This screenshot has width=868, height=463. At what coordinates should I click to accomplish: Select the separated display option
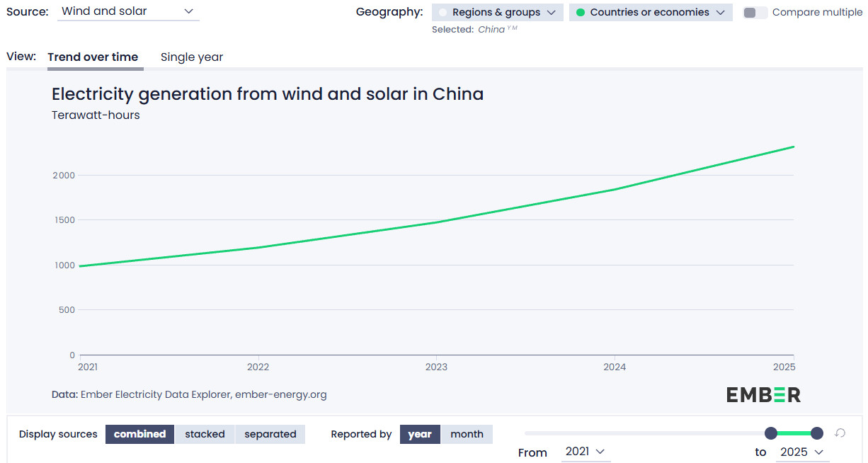[x=270, y=434]
